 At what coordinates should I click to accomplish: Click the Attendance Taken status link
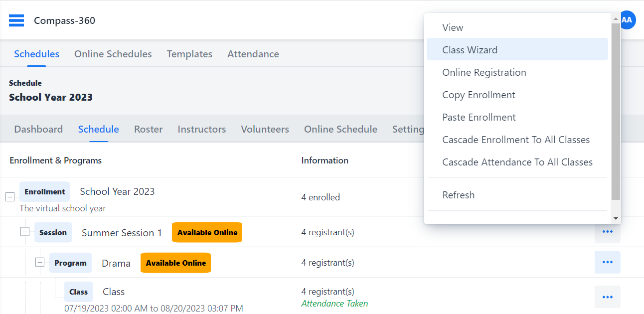click(334, 303)
